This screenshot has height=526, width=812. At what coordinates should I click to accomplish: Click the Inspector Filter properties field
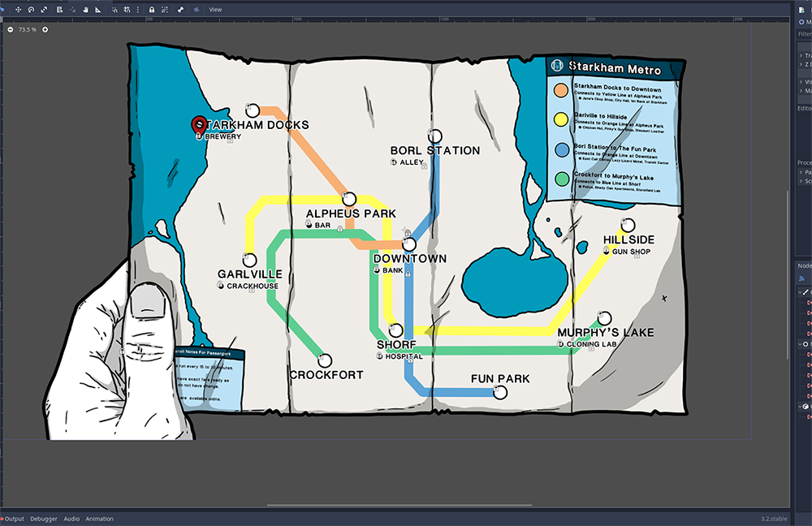point(804,35)
